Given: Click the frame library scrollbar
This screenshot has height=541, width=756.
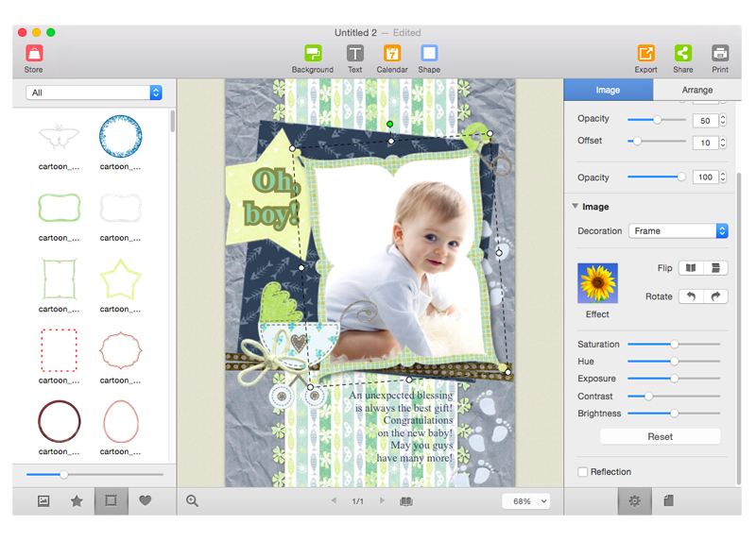Looking at the screenshot, I should (x=173, y=121).
